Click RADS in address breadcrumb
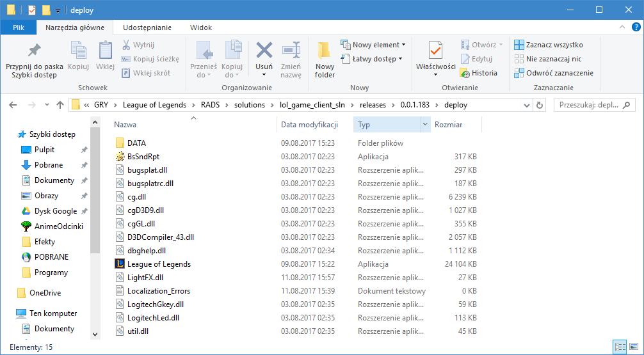Screen dimensions: 644x355 210,105
